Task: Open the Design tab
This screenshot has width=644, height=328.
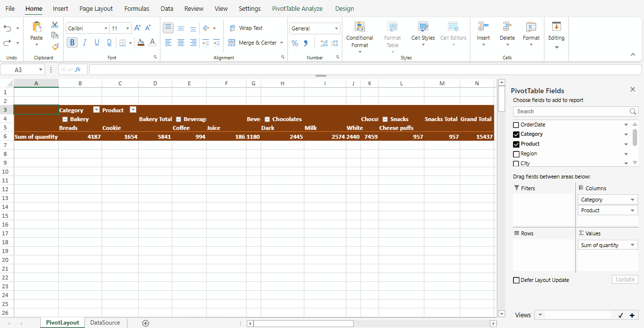Action: 344,8
